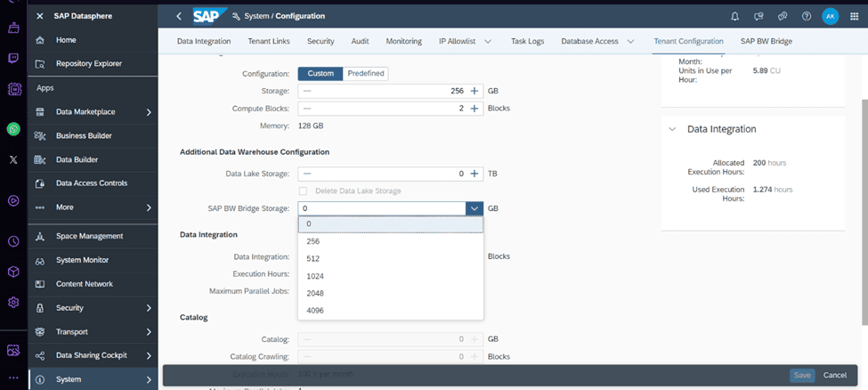The height and width of the screenshot is (390, 868).
Task: Select Predefined configuration
Action: (365, 74)
